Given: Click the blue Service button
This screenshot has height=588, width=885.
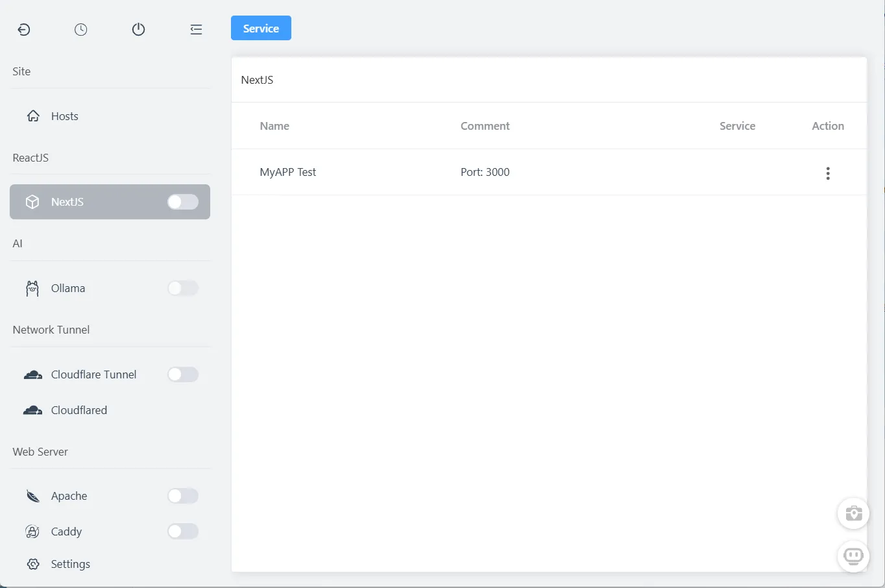Looking at the screenshot, I should [x=261, y=29].
